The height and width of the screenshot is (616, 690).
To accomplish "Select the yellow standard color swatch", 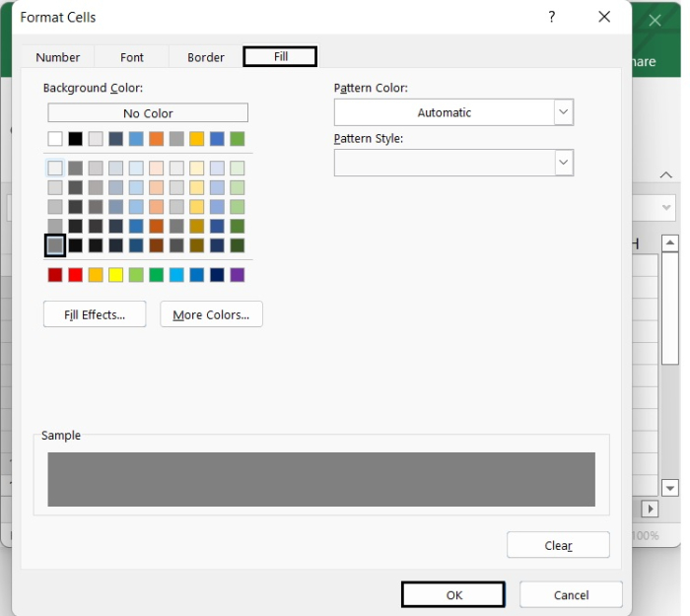I will point(116,275).
